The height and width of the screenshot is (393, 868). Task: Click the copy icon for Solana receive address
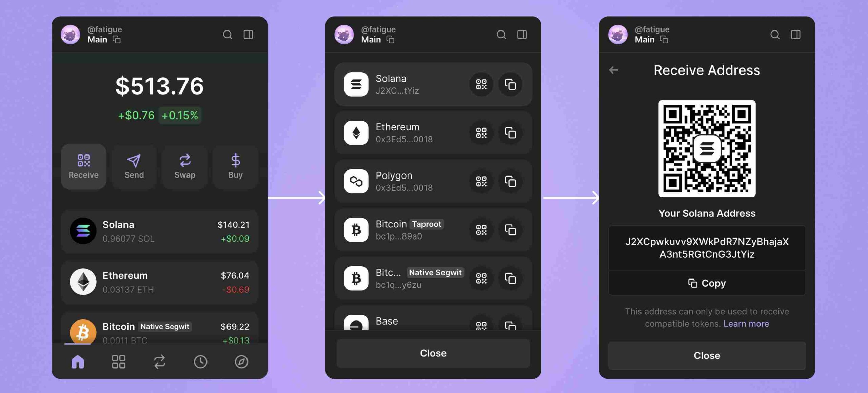510,84
